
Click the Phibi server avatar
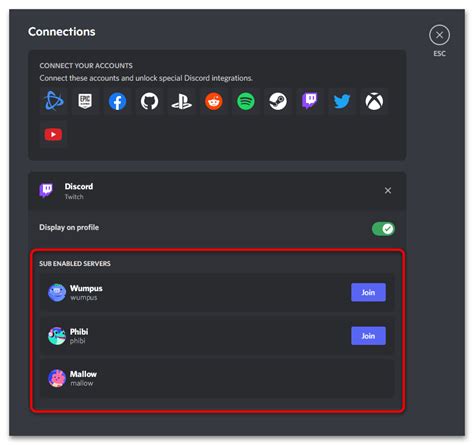(57, 336)
